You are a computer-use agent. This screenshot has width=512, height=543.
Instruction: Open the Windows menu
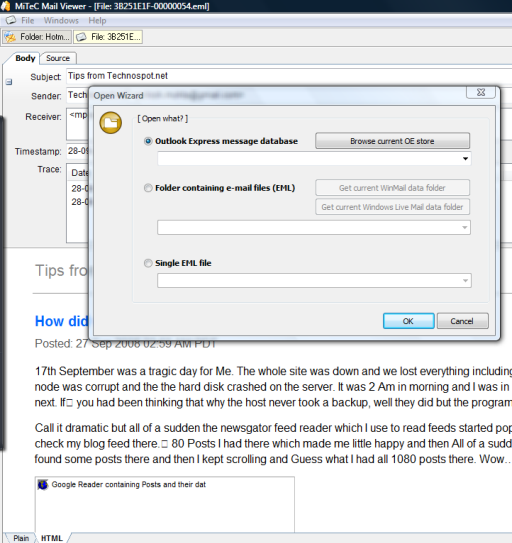click(61, 20)
